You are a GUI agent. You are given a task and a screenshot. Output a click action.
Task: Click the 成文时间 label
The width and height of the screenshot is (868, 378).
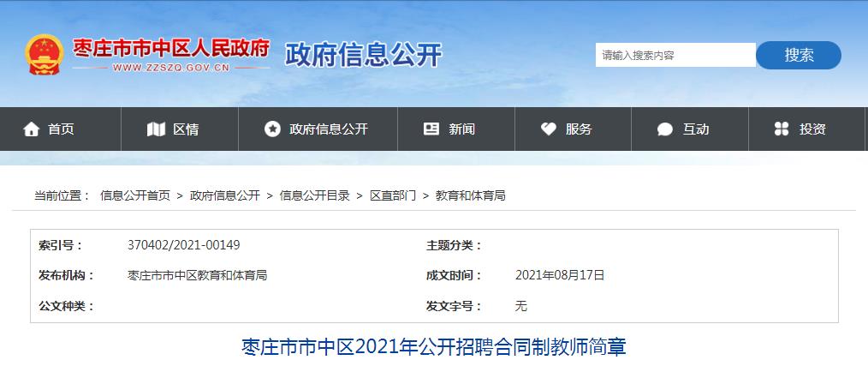click(x=454, y=275)
